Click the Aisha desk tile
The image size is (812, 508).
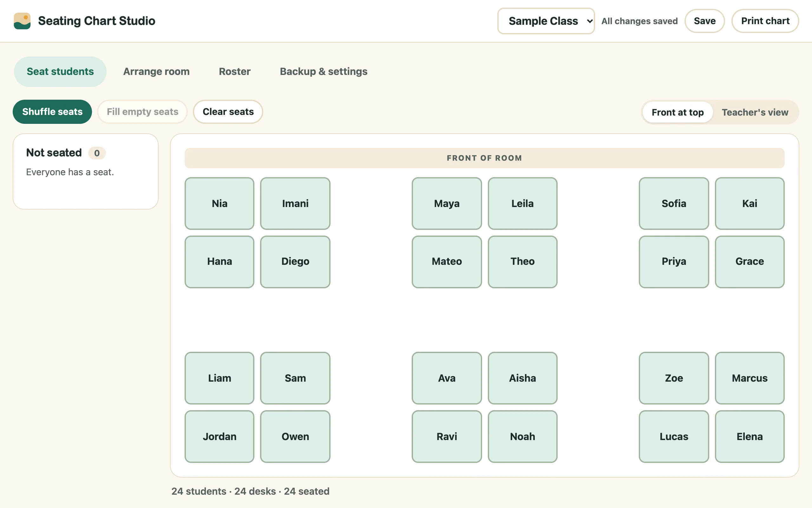522,378
